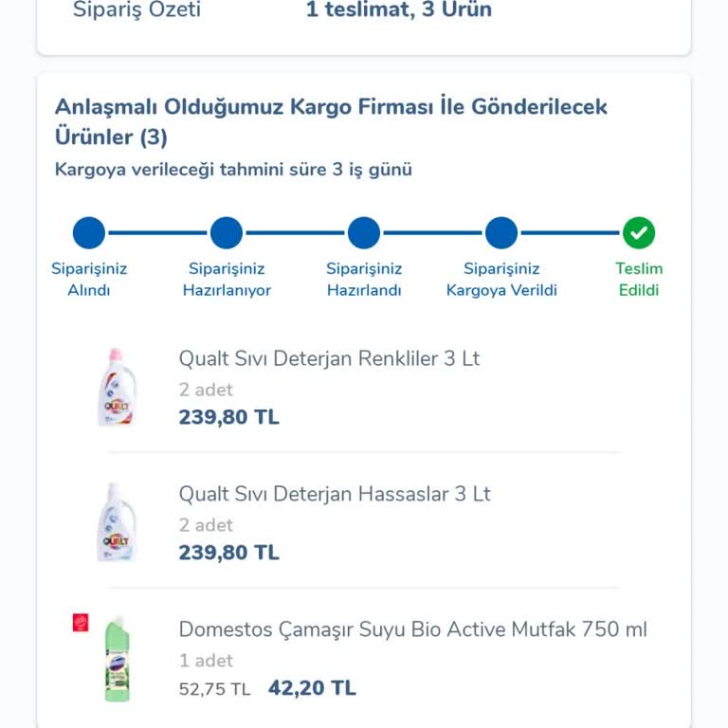Click the Siparişiniz Alındı status label

(x=89, y=280)
